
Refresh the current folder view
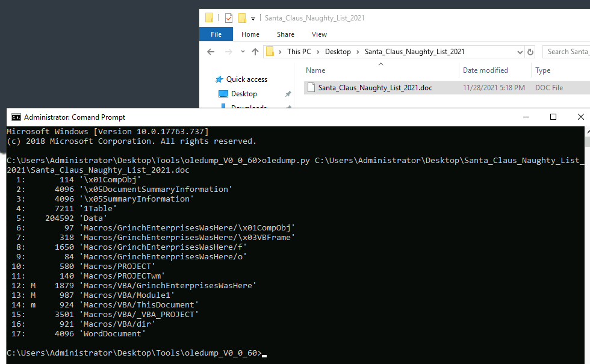(x=530, y=52)
